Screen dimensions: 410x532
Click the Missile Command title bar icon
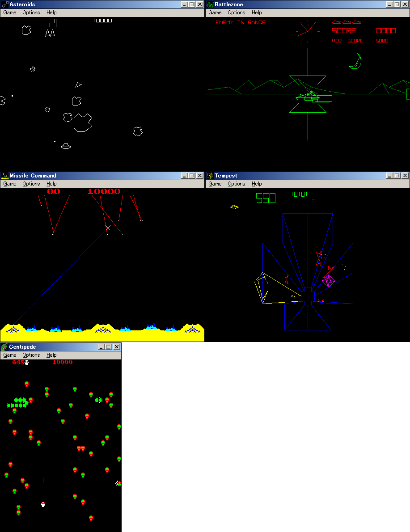(x=5, y=176)
